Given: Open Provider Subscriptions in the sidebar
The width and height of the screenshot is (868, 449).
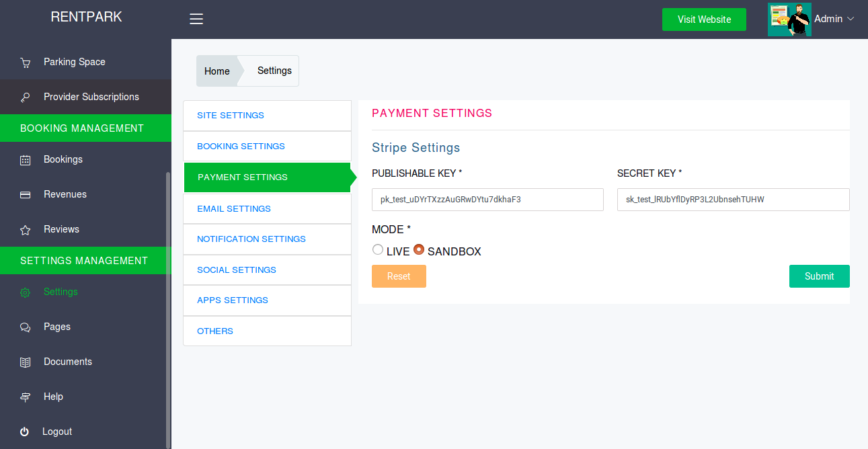Looking at the screenshot, I should click(85, 97).
